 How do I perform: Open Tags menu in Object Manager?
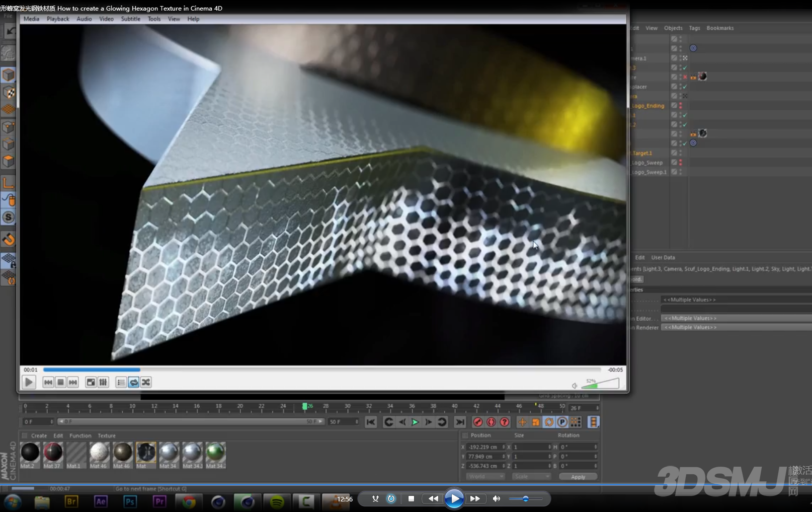694,28
